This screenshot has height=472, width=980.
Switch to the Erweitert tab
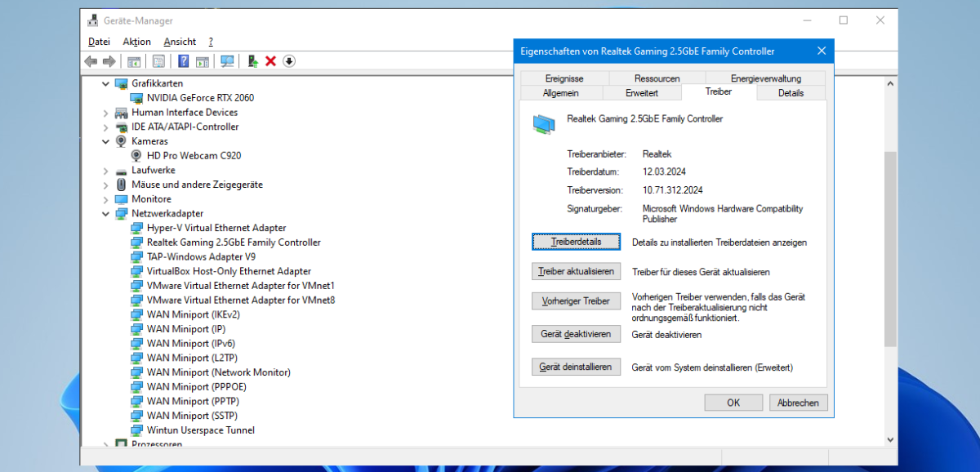pos(642,93)
